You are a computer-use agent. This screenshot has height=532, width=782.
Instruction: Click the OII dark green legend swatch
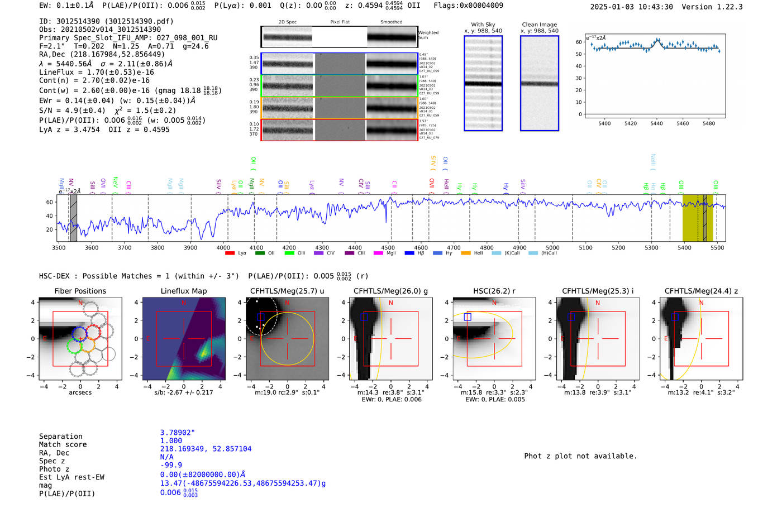260,253
